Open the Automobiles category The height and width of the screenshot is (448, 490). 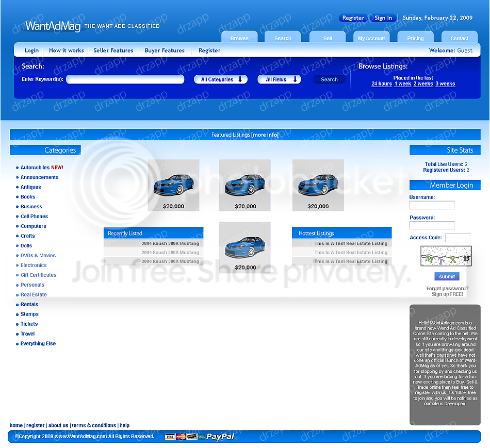pos(35,168)
